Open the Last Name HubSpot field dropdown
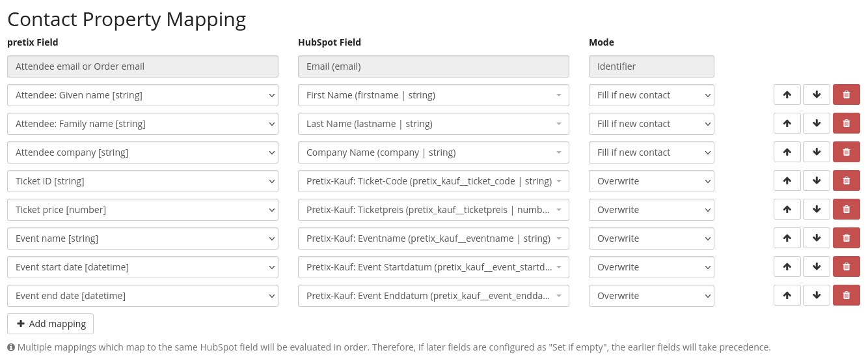Image resolution: width=868 pixels, height=359 pixels. tap(433, 124)
